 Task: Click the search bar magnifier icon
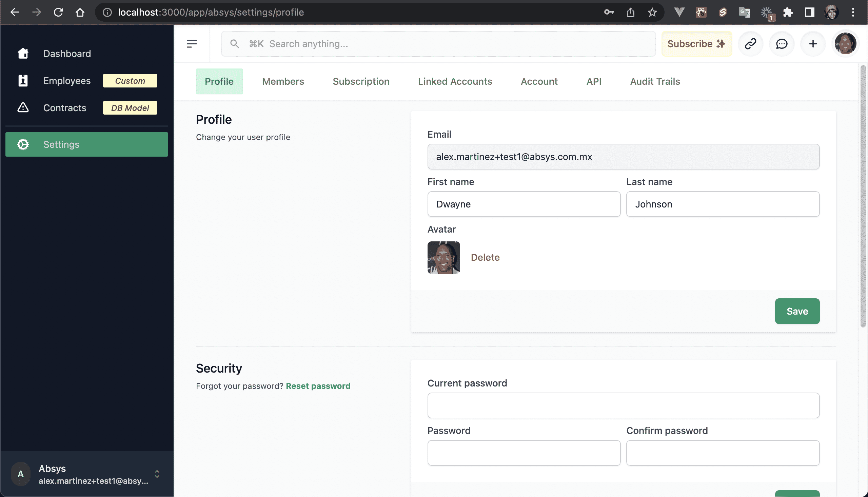pos(234,43)
